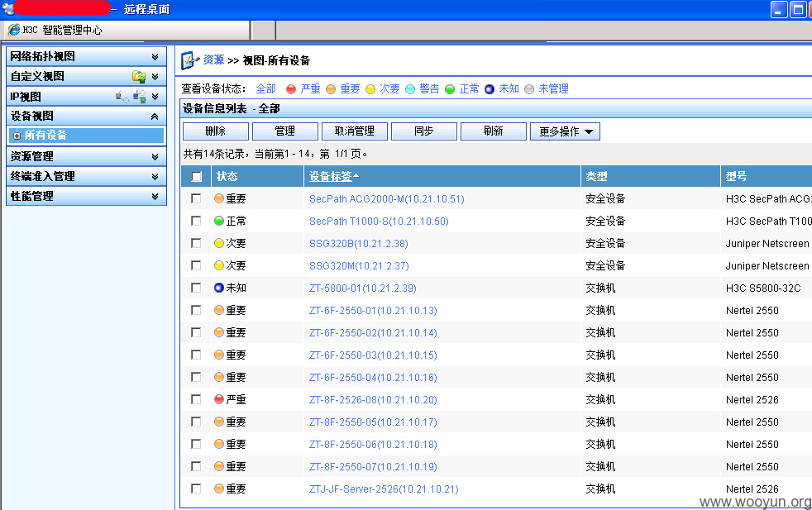Click orange status icon of ZTJ-JF-Server-2526 row
This screenshot has width=812, height=510.
coord(219,489)
